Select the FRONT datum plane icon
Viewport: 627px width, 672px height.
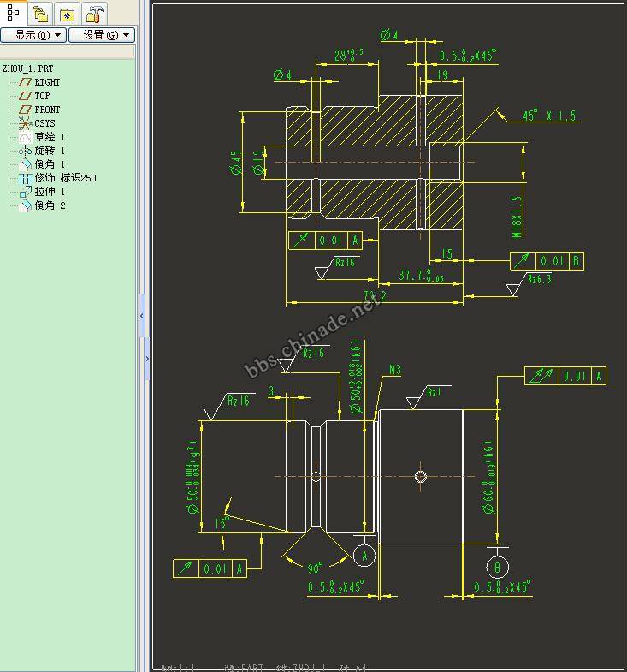[26, 110]
